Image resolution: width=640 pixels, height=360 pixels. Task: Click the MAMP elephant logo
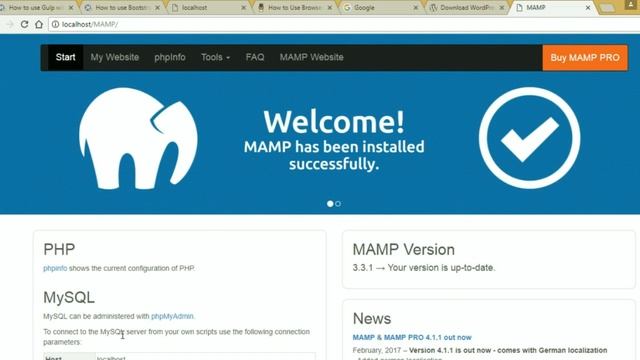[x=138, y=139]
